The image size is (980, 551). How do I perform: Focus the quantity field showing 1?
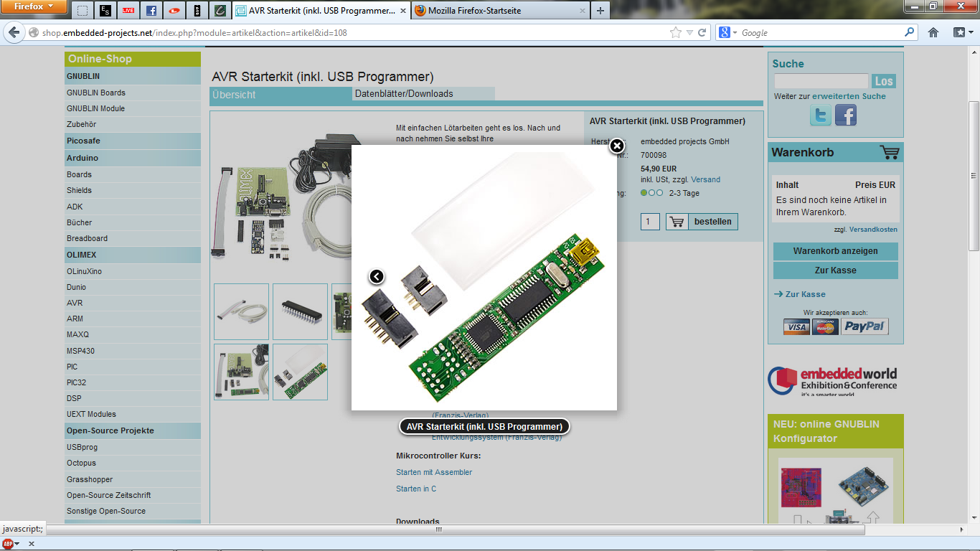[650, 222]
